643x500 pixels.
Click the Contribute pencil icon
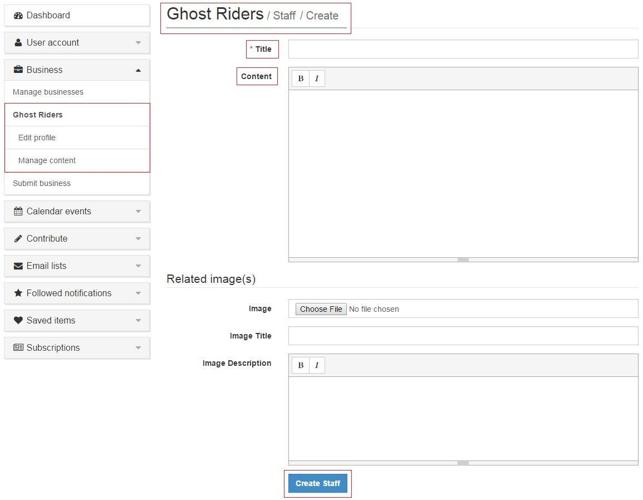click(x=18, y=239)
